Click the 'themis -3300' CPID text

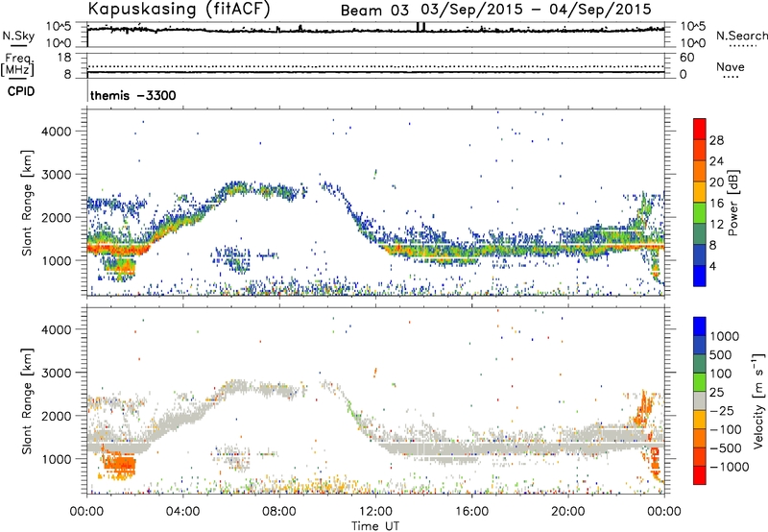coord(132,95)
